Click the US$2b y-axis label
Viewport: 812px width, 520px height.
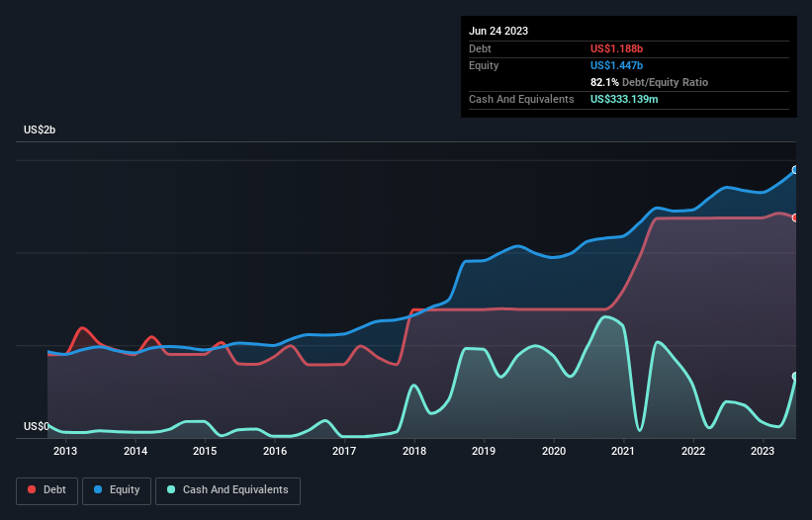(41, 130)
